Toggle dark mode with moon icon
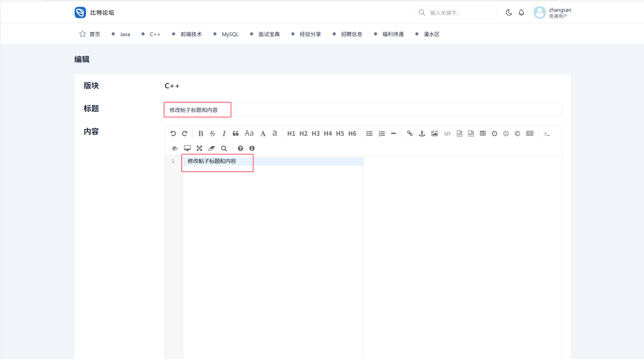The width and height of the screenshot is (644, 359). 509,12
